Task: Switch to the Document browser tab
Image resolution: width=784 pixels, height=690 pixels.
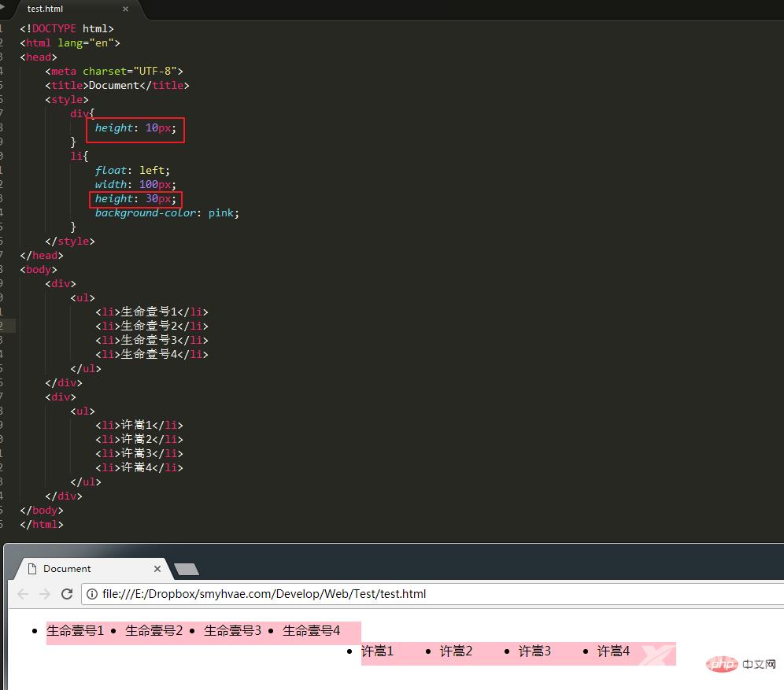Action: click(x=67, y=569)
